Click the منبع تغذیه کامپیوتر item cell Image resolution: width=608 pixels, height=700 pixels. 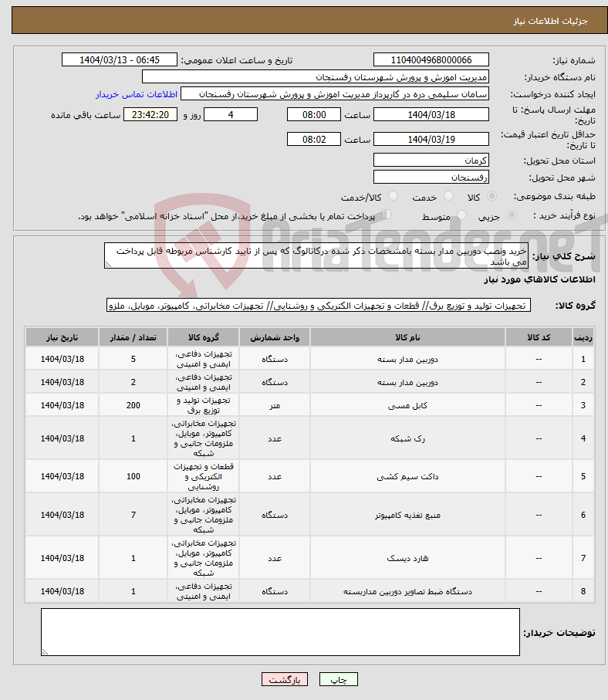point(407,515)
